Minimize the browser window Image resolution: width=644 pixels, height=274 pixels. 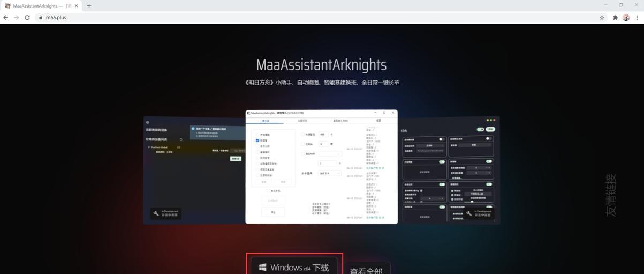point(605,5)
